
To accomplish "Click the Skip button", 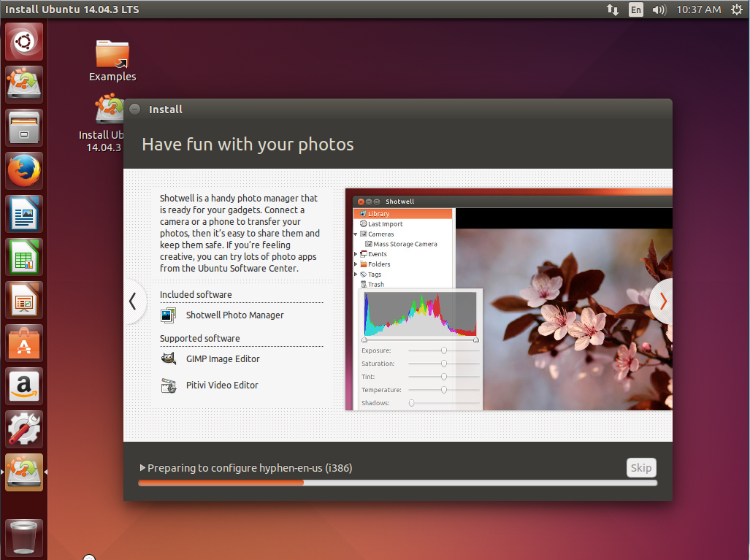I will 641,468.
